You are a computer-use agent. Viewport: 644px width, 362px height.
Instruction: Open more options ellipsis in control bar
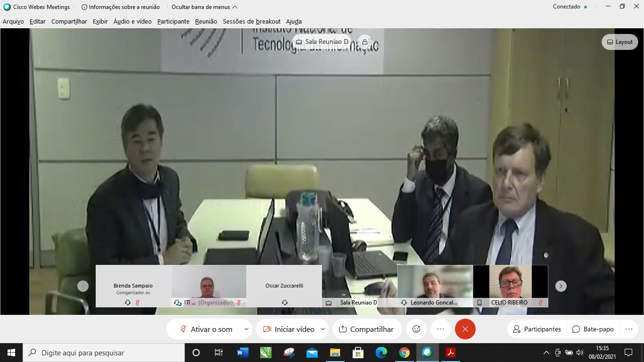tap(441, 329)
